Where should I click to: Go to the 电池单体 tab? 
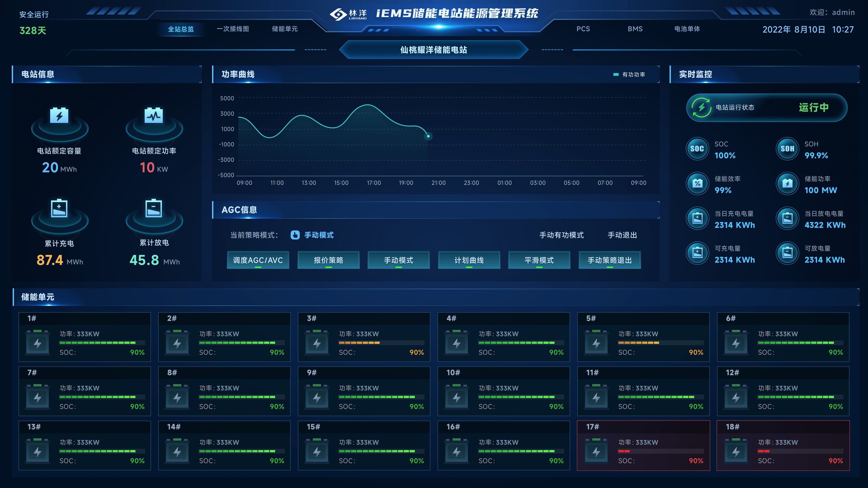coord(687,29)
